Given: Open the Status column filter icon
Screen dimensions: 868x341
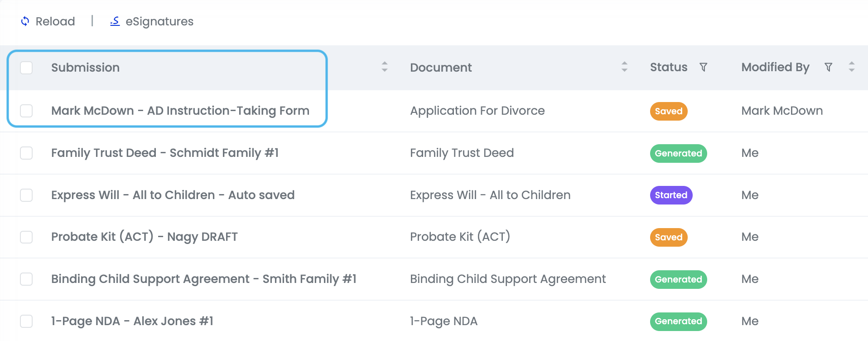Looking at the screenshot, I should 703,68.
